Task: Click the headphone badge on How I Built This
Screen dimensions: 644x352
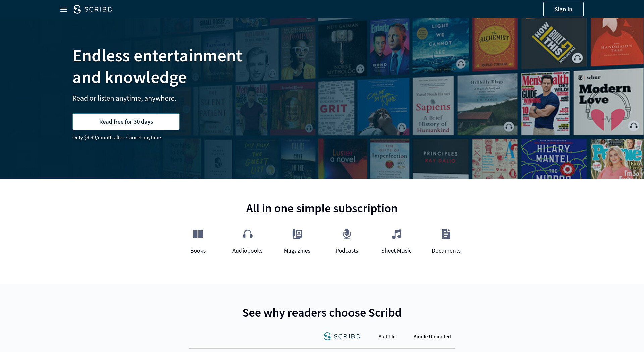Action: coord(577,59)
